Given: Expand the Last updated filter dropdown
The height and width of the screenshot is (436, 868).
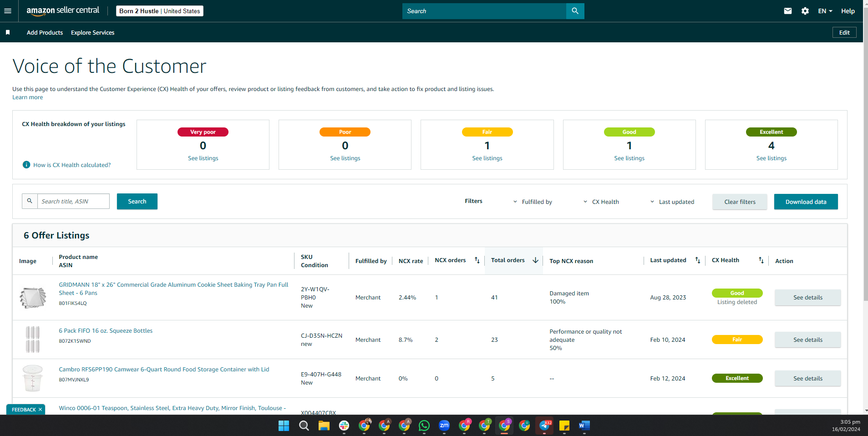Looking at the screenshot, I should click(x=672, y=202).
